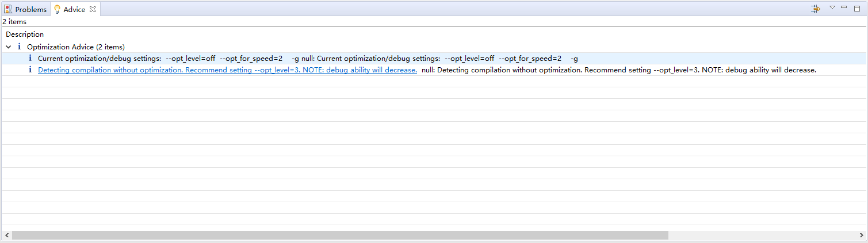Click the scroll right arrow
The width and height of the screenshot is (868, 243).
point(862,235)
